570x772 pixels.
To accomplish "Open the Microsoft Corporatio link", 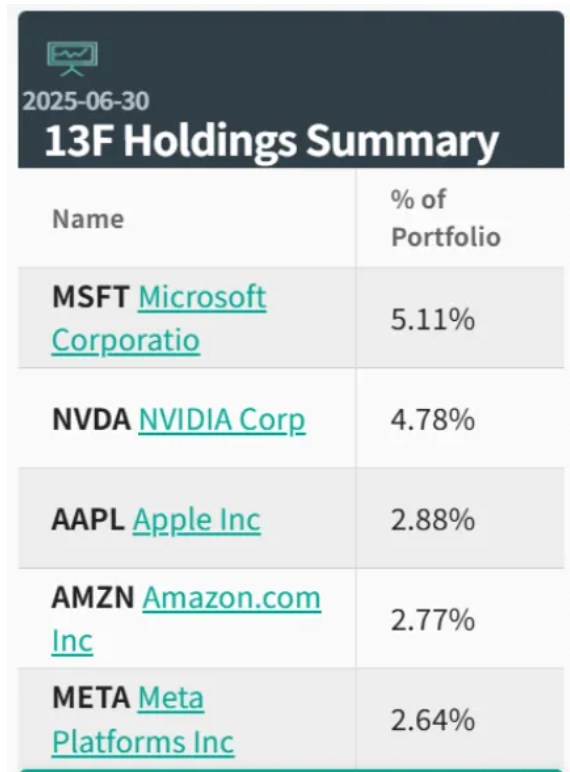I will (x=159, y=319).
